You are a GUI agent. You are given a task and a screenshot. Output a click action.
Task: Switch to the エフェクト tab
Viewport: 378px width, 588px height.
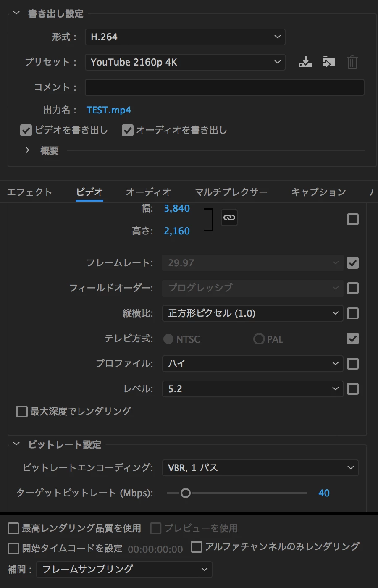click(29, 192)
